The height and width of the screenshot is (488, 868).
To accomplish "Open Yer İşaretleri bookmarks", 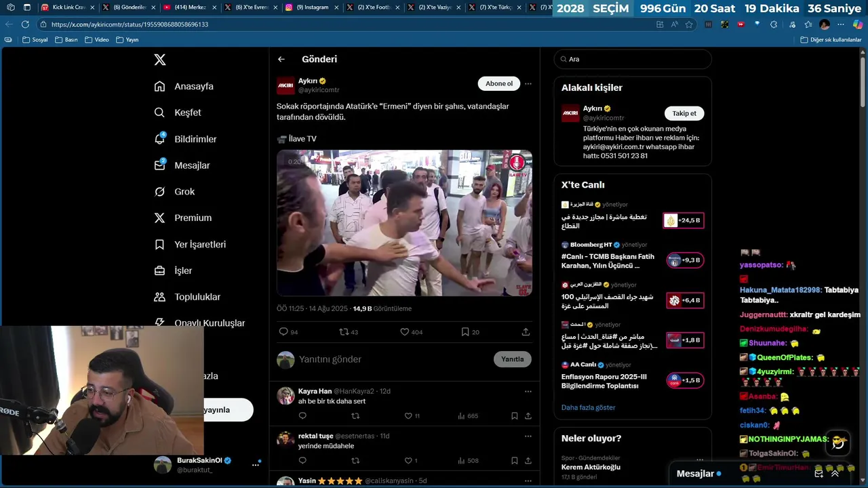I will (200, 244).
